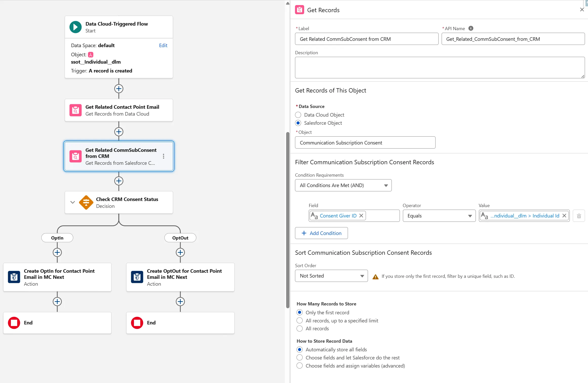
Task: Open the Object combo box
Action: [x=365, y=143]
